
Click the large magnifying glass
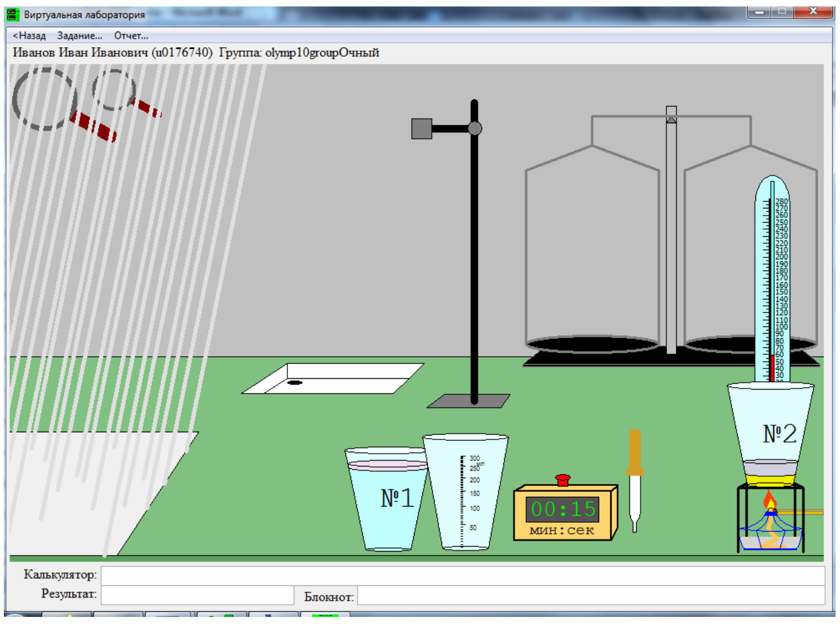63,105
